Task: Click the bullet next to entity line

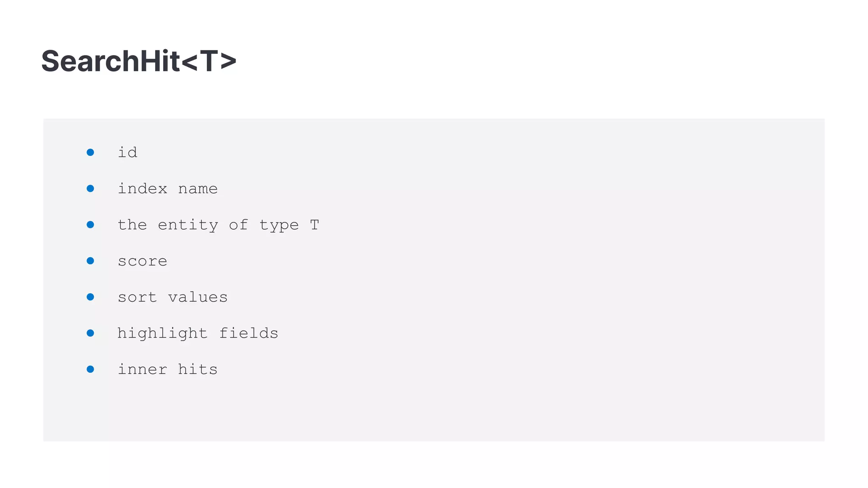Action: pyautogui.click(x=90, y=225)
